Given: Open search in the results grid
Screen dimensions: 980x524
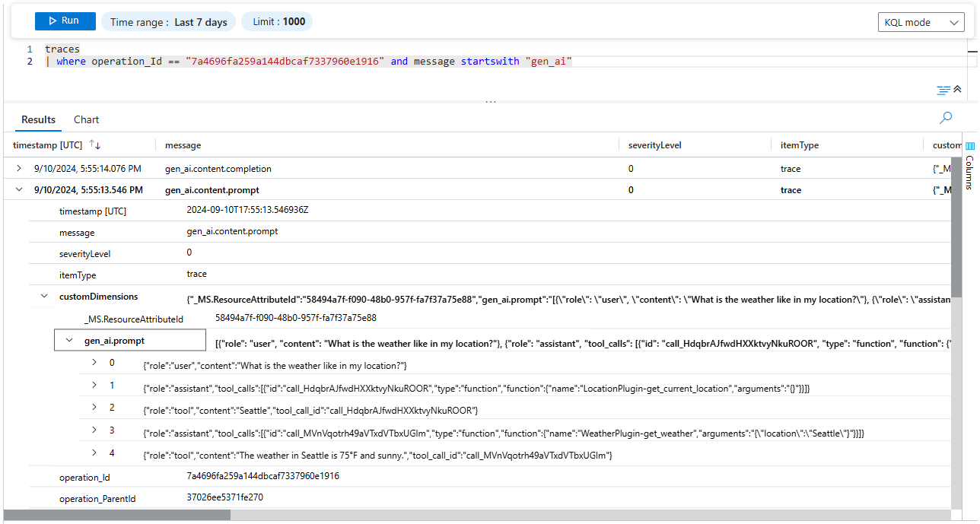Looking at the screenshot, I should click(945, 118).
